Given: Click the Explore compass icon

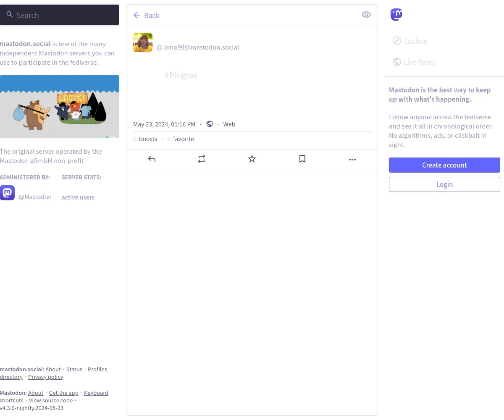Looking at the screenshot, I should pyautogui.click(x=396, y=41).
